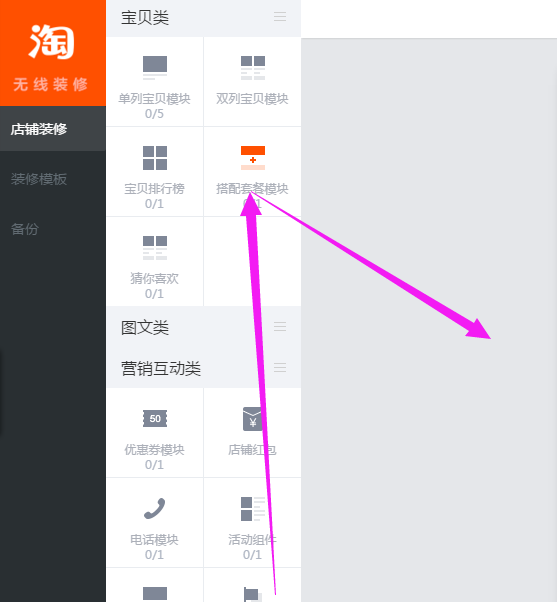Click the 优惠券模块 label
The width and height of the screenshot is (557, 602).
[x=154, y=450]
